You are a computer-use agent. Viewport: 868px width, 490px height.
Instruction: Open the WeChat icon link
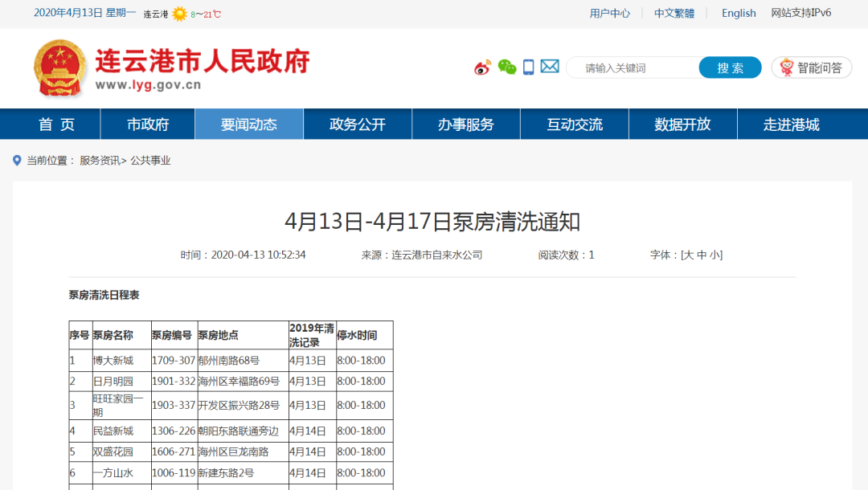[507, 67]
